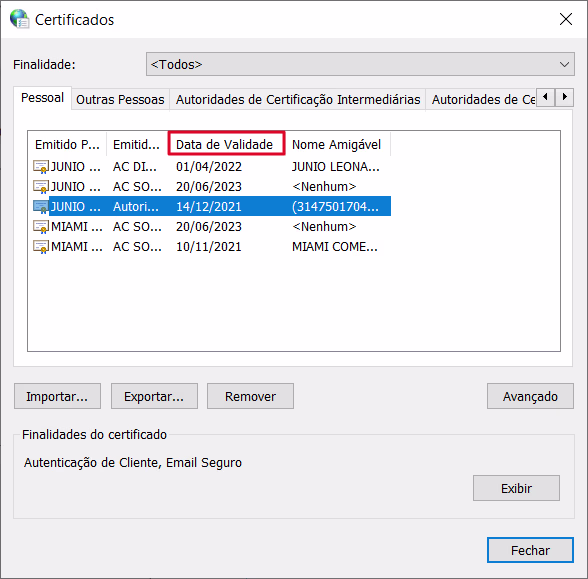Open the partially visible Autoridades de Ce tab

pyautogui.click(x=481, y=100)
